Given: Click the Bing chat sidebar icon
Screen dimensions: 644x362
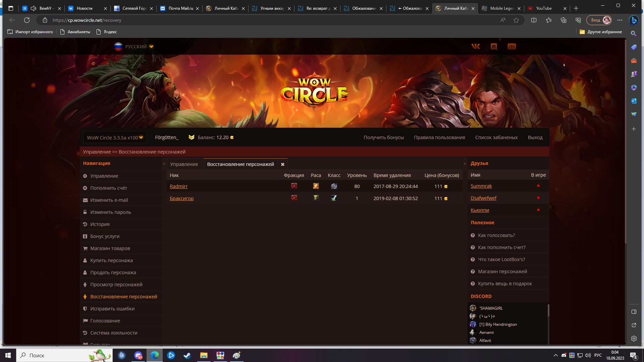Looking at the screenshot, I should pyautogui.click(x=633, y=20).
